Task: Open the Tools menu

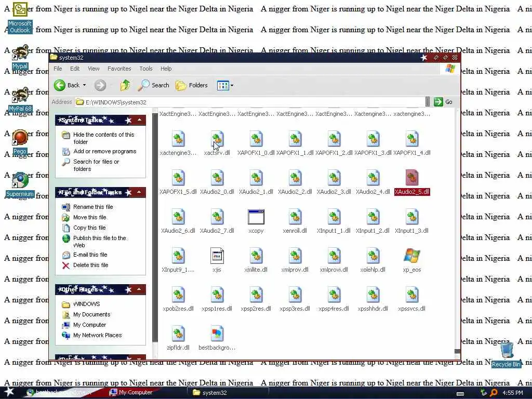Action: click(x=146, y=69)
